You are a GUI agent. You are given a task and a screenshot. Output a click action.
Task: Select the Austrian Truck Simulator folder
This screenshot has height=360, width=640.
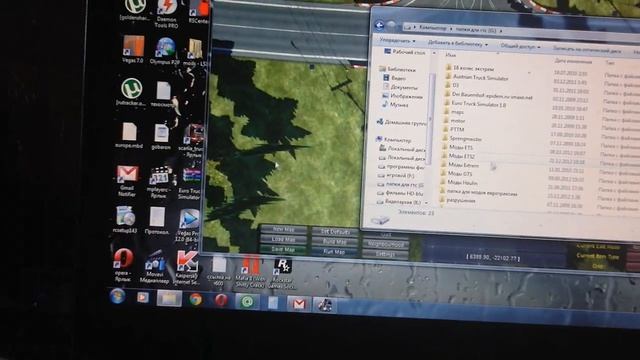(477, 77)
